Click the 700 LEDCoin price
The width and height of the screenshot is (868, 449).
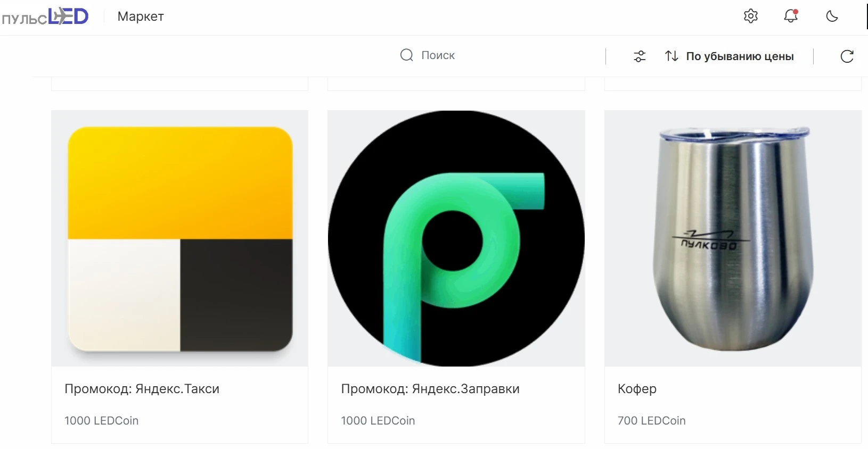[651, 421]
